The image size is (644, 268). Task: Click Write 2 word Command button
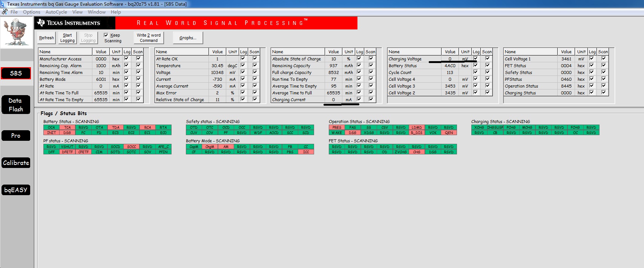click(149, 38)
